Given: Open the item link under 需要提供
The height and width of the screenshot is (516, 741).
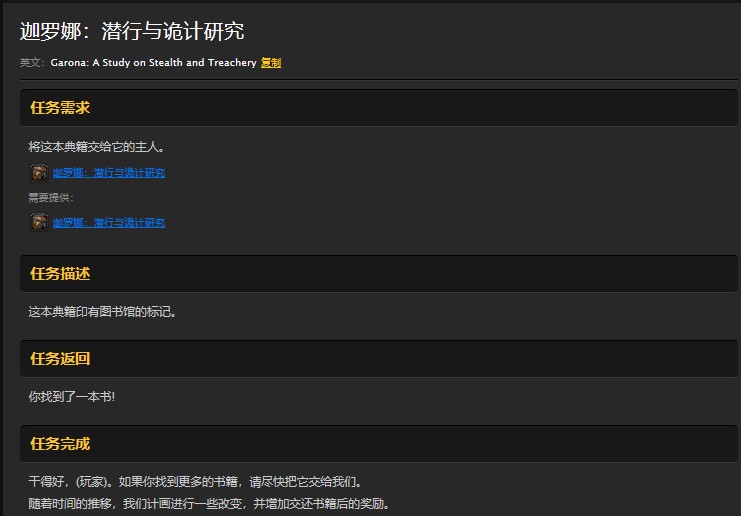Looking at the screenshot, I should coord(109,223).
